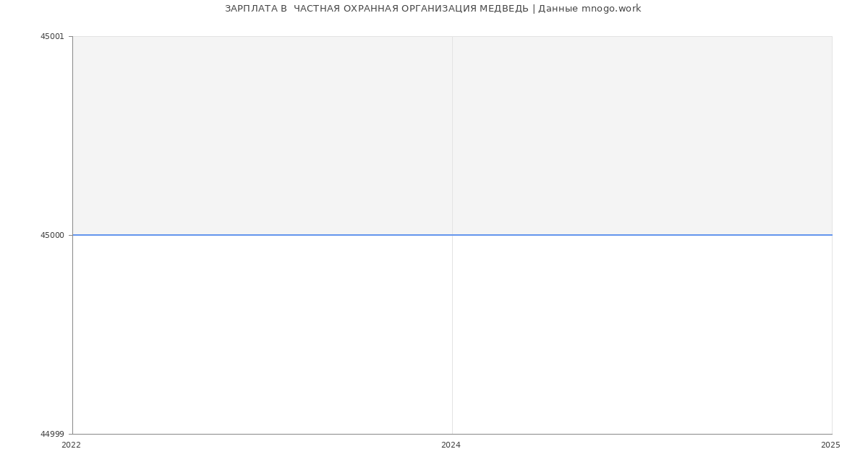Screen dimensions: 868x470
Task: Click the blue line's start at 2022
Action: click(73, 235)
